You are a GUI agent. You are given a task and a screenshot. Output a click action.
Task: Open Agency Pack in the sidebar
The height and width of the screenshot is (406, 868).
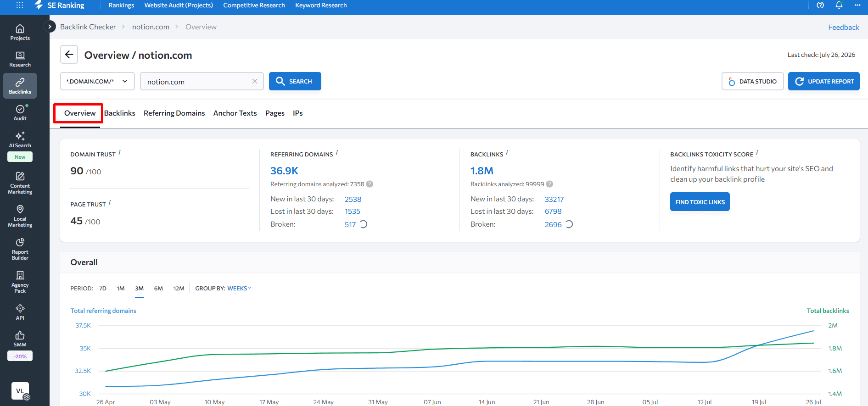tap(20, 282)
